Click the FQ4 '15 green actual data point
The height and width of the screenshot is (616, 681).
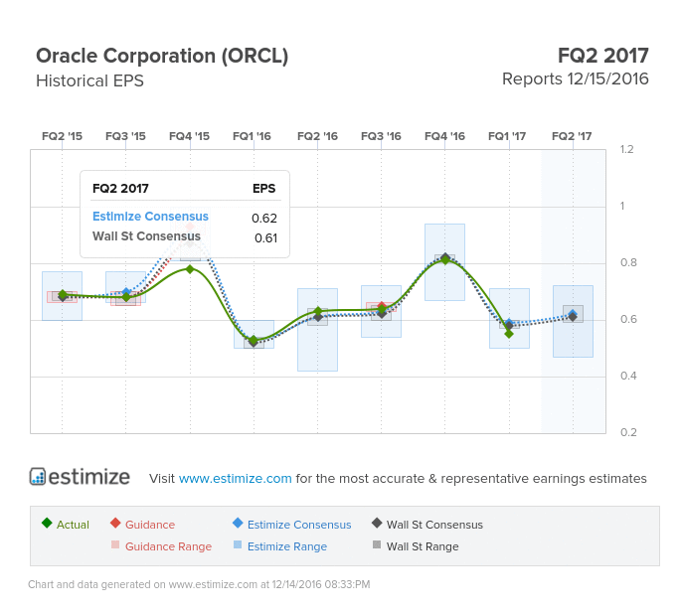coord(190,269)
